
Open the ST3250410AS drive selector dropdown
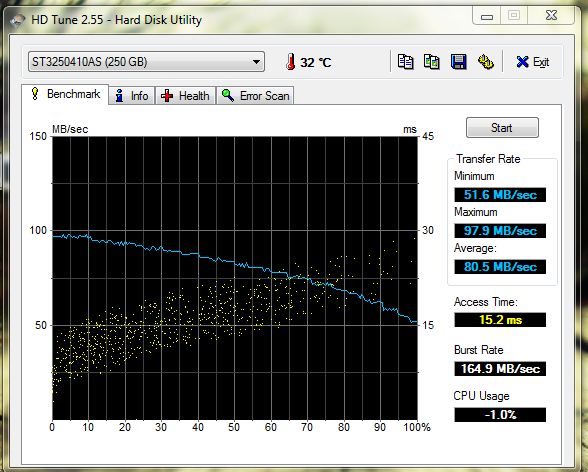coord(146,62)
